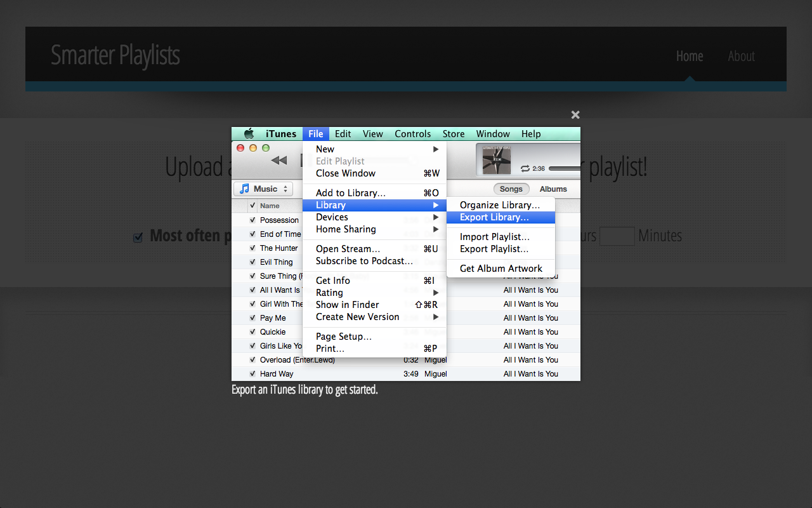Uncheck the Possession song checkbox
The image size is (812, 508).
click(x=252, y=220)
